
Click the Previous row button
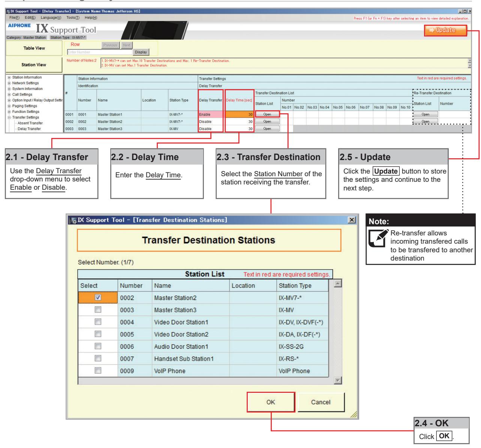[x=110, y=45]
